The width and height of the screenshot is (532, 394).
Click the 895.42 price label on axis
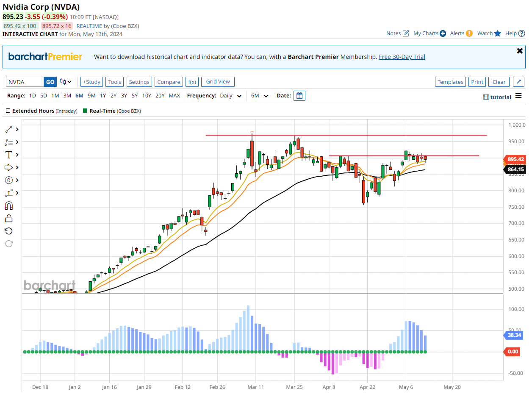[x=515, y=159]
